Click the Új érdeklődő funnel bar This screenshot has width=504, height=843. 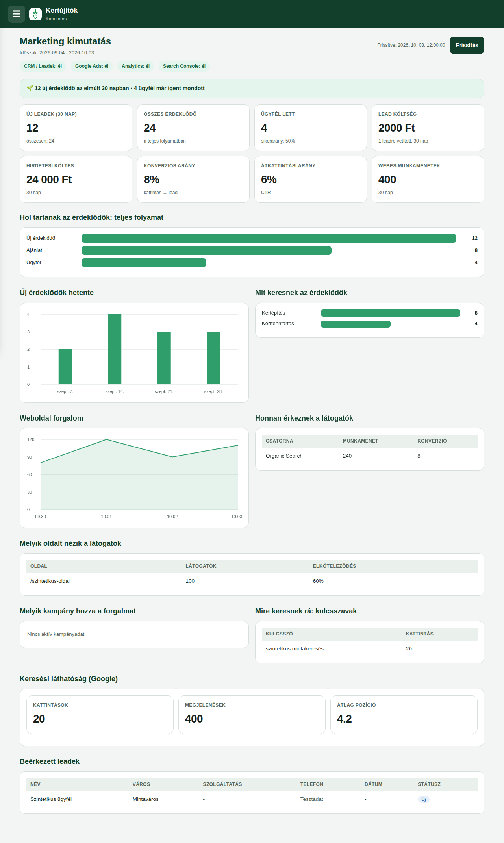(269, 238)
